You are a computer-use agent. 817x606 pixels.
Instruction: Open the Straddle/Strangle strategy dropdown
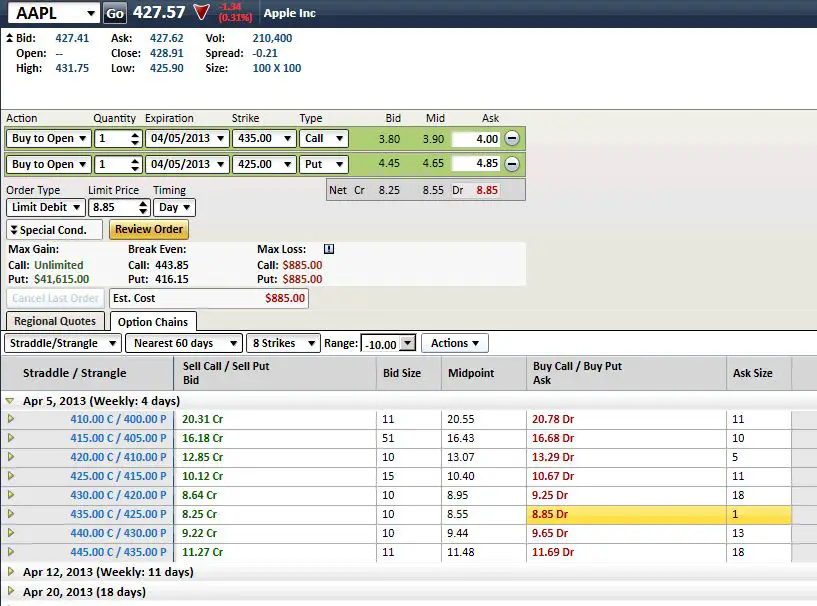(x=63, y=343)
